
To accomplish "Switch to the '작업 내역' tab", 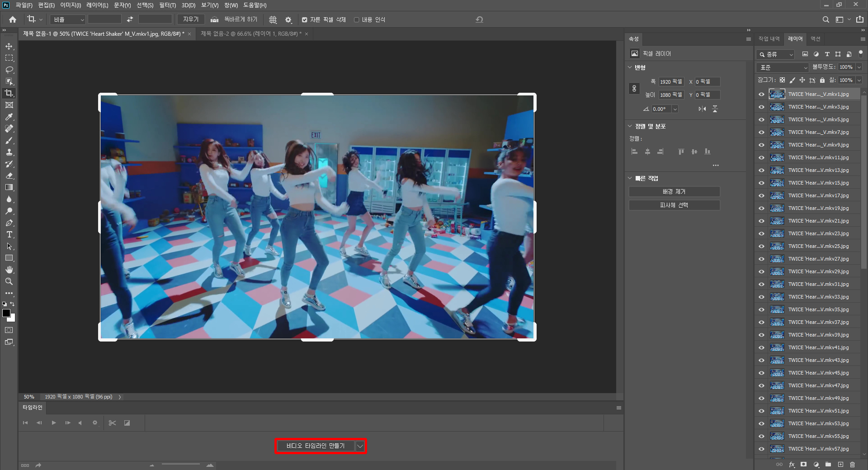I will coord(769,39).
